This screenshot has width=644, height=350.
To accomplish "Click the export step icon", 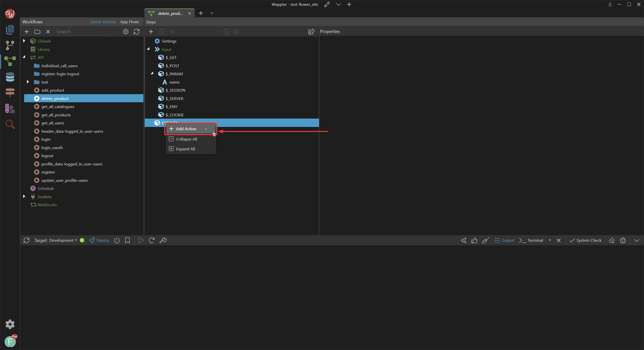I will click(237, 32).
